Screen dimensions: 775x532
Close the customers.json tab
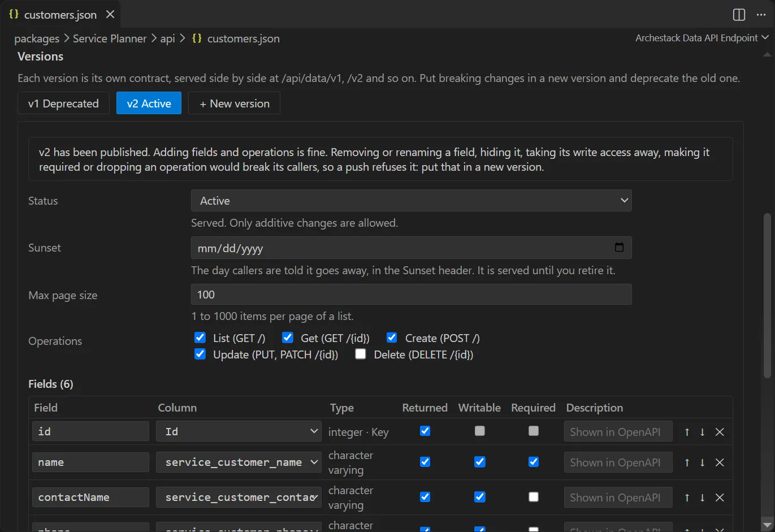pyautogui.click(x=110, y=14)
